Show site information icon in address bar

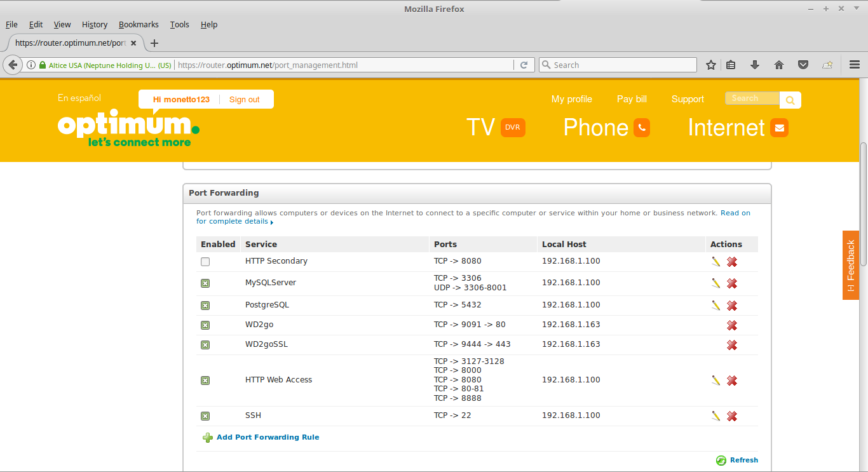[31, 65]
